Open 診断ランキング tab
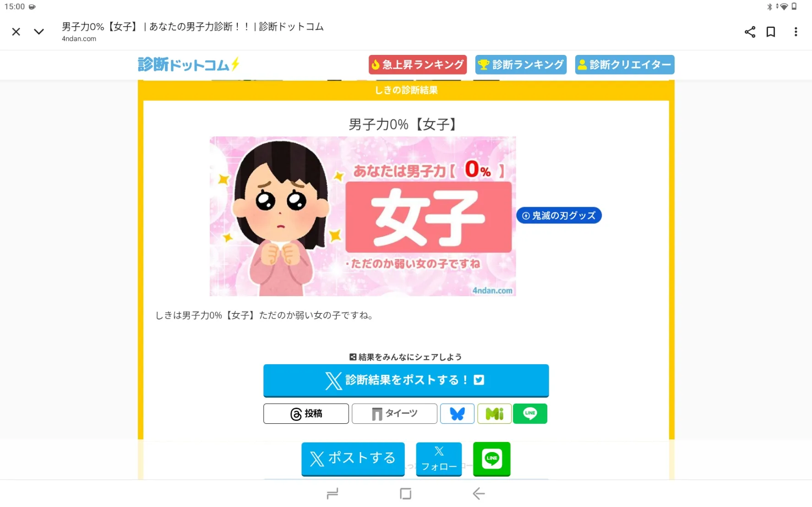Screen dimensions: 812x507 pyautogui.click(x=521, y=65)
